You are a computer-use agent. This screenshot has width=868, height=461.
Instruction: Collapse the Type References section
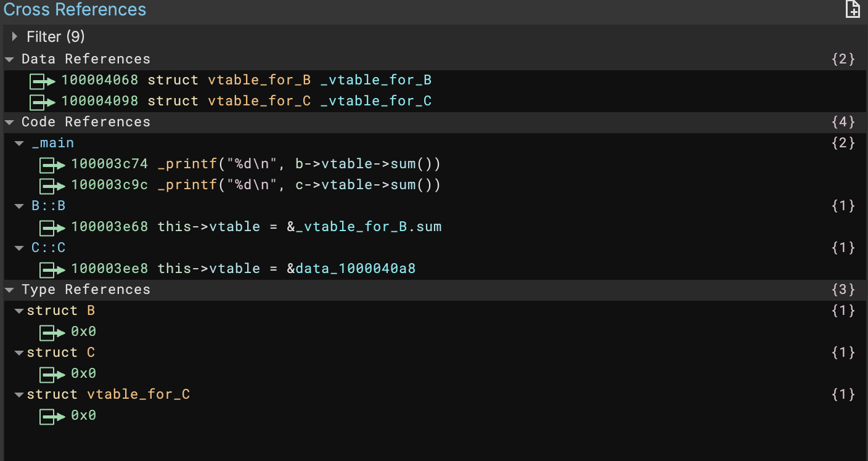point(8,289)
